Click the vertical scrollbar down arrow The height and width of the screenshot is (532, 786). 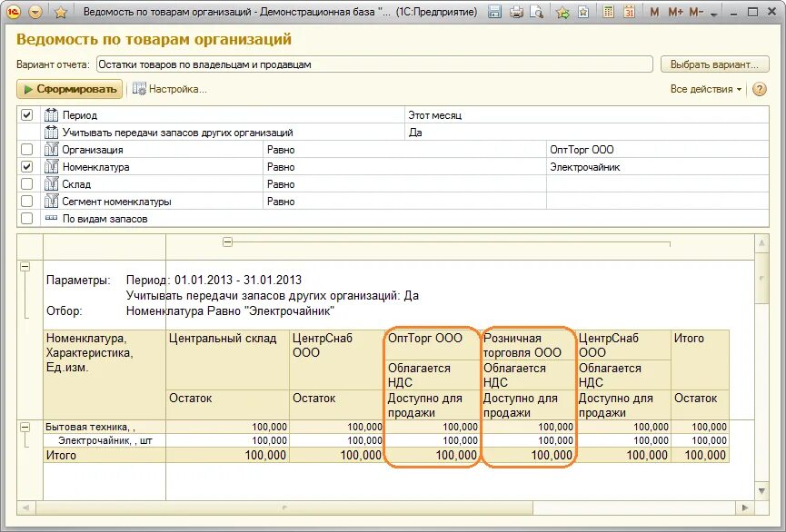pos(761,491)
